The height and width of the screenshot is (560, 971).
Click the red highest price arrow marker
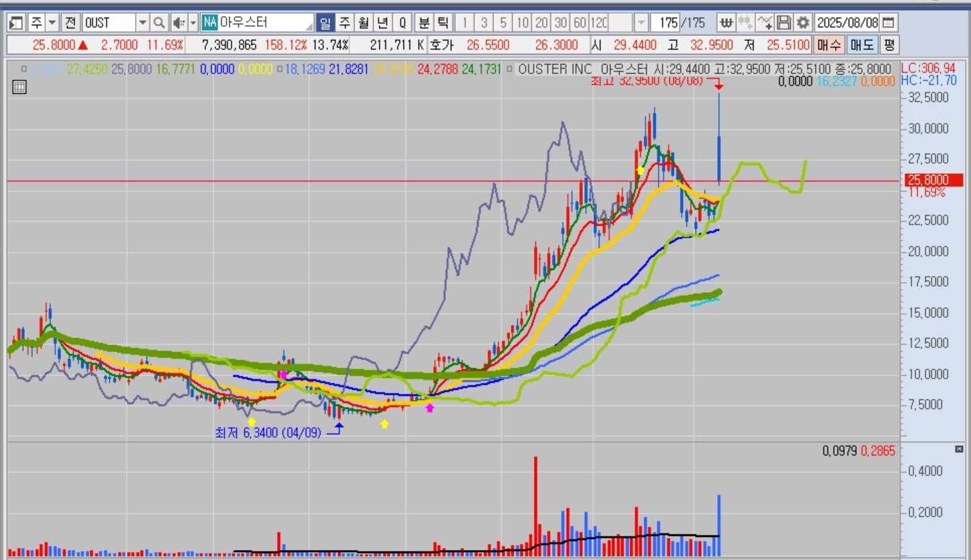[718, 87]
